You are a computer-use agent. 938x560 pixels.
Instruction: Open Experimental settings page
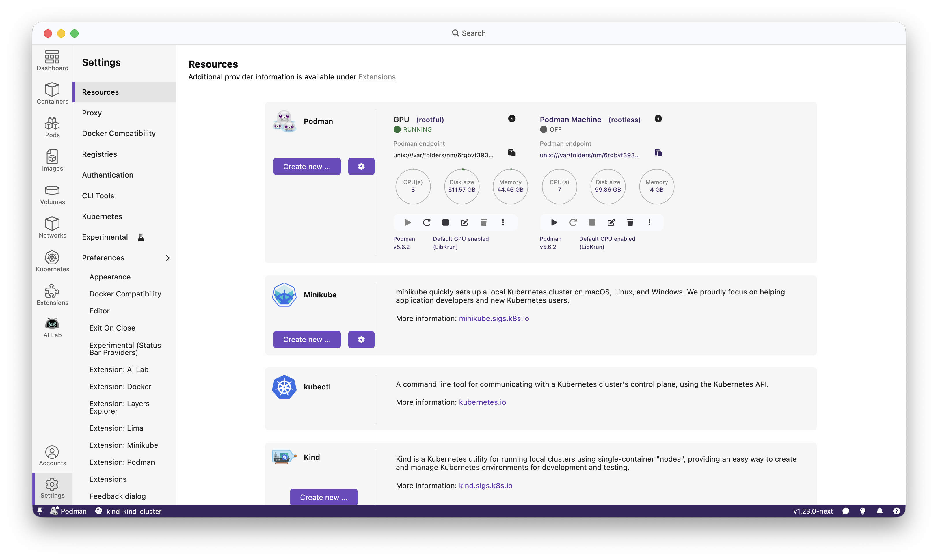click(105, 237)
